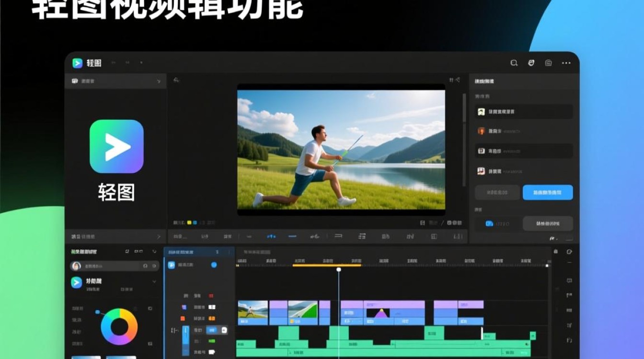Open the three-dot menu on the track list tab
644x359 pixels.
228,252
